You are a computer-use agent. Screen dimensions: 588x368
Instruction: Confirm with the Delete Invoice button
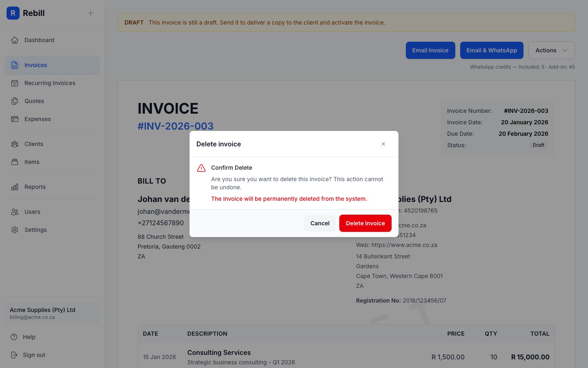365,223
